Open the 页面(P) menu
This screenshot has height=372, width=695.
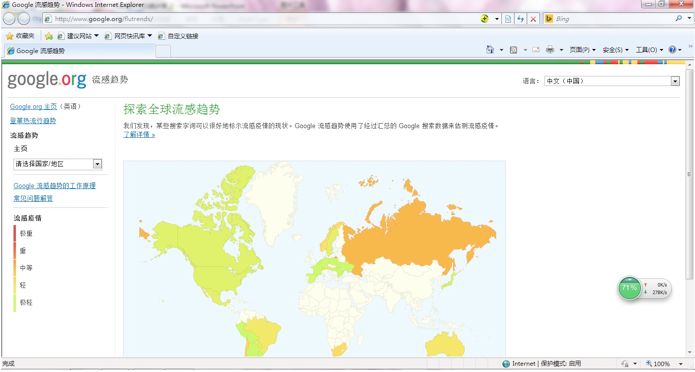tap(582, 50)
